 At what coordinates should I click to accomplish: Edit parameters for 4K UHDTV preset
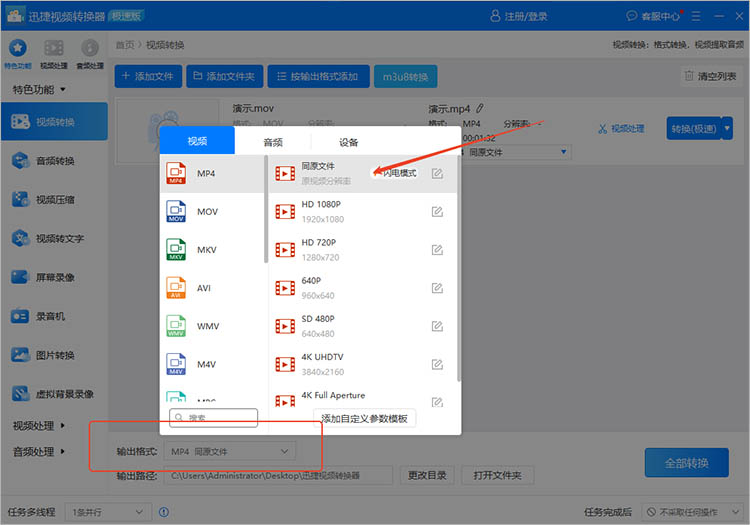pos(437,364)
